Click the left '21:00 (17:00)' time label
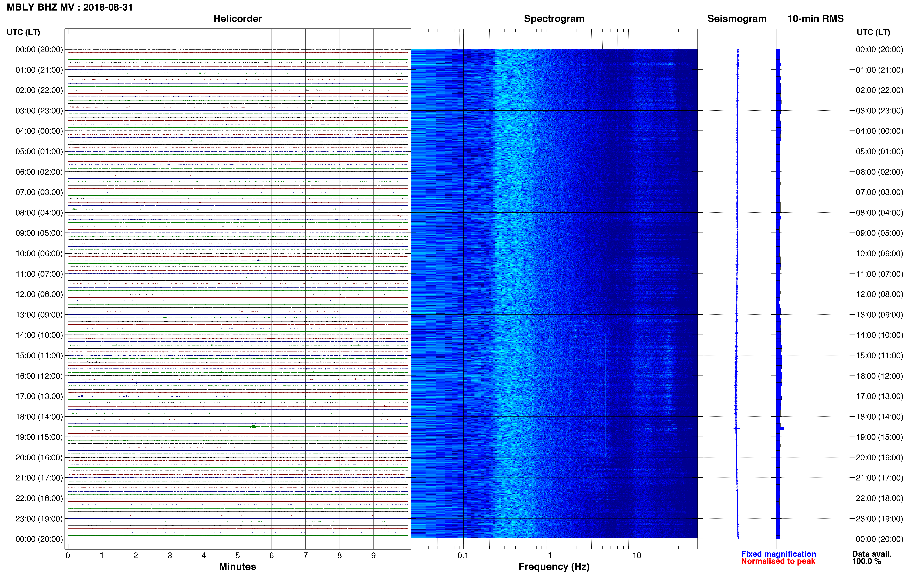The height and width of the screenshot is (578, 924). tap(39, 478)
